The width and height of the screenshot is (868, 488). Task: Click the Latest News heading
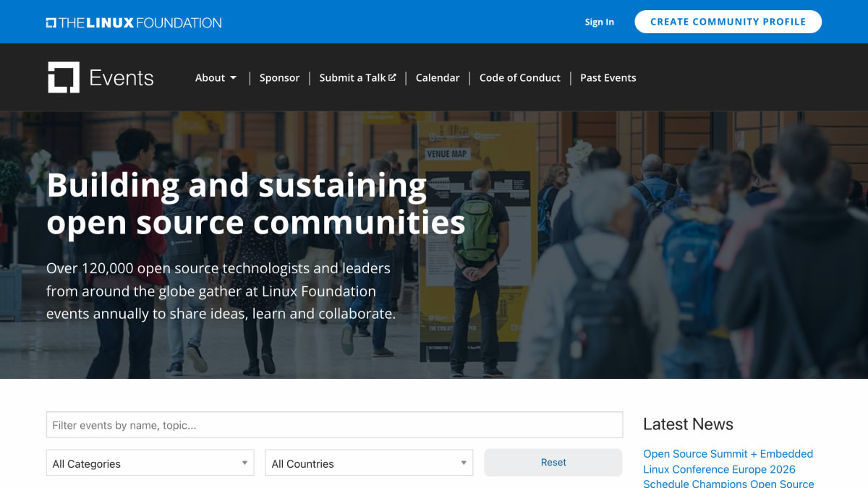(688, 424)
